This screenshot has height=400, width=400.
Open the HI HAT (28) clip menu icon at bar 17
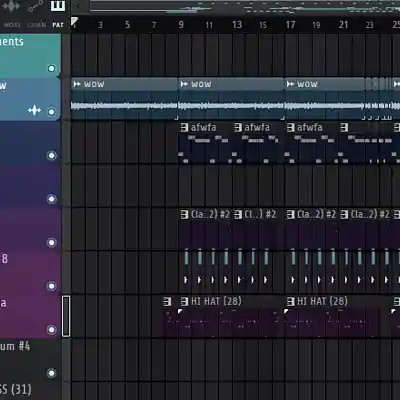click(x=291, y=302)
